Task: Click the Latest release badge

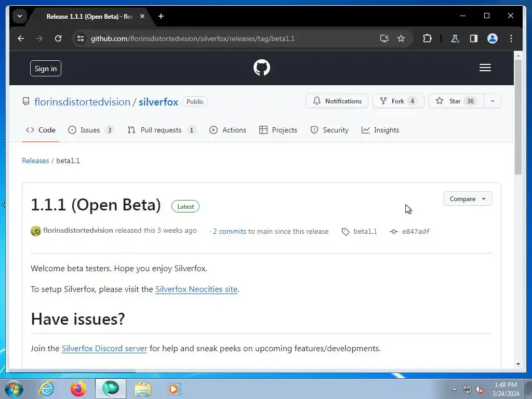Action: click(185, 207)
